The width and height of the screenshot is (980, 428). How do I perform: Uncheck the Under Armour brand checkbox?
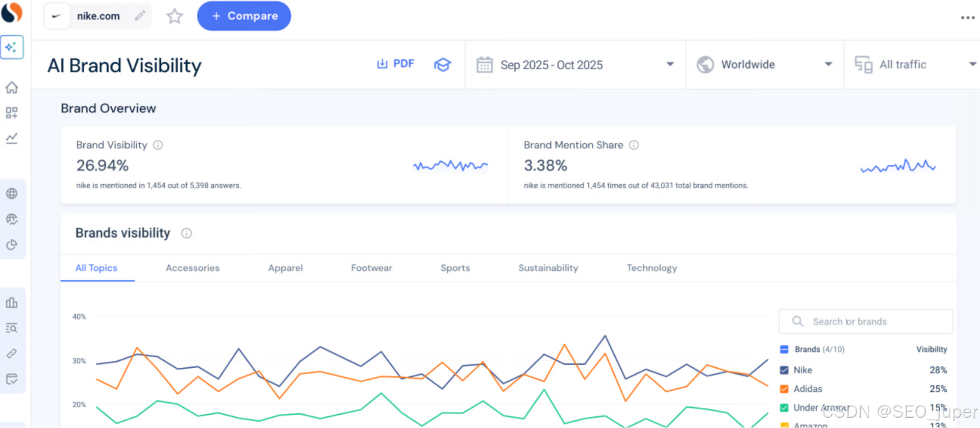coord(784,408)
